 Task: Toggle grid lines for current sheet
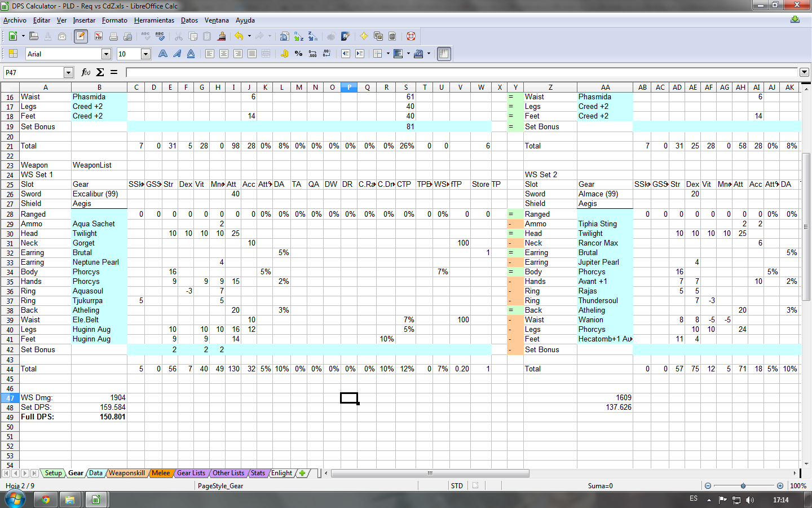(444, 54)
